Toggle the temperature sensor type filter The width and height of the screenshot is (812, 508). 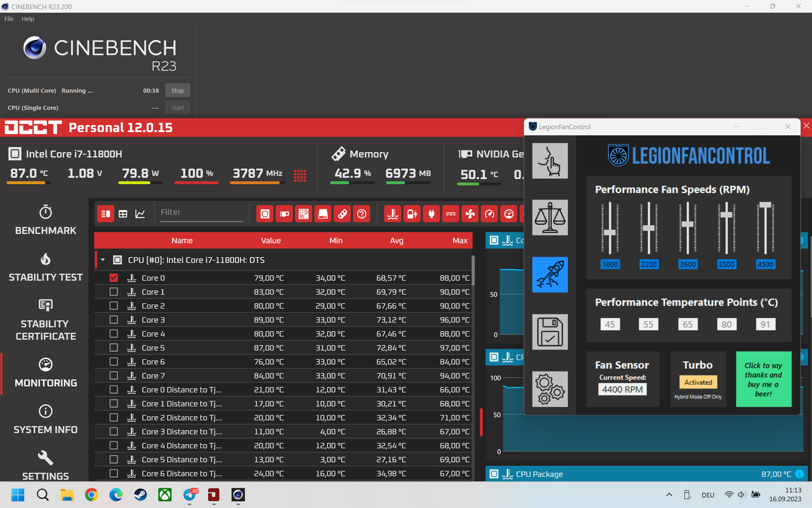pyautogui.click(x=393, y=214)
